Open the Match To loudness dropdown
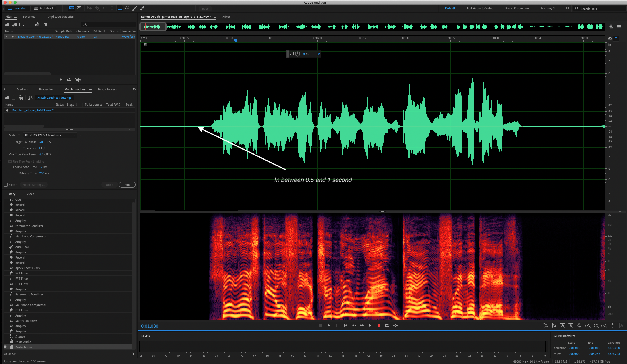Viewport: 627px width, 364px height. pos(50,135)
